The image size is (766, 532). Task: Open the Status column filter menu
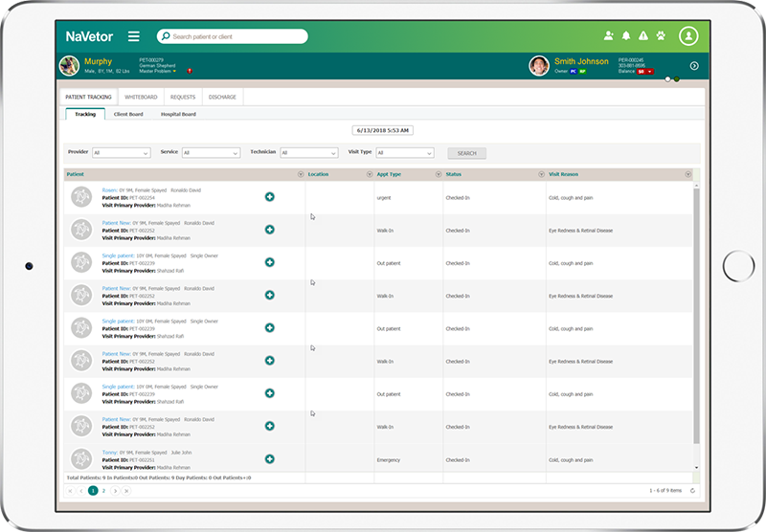(541, 174)
